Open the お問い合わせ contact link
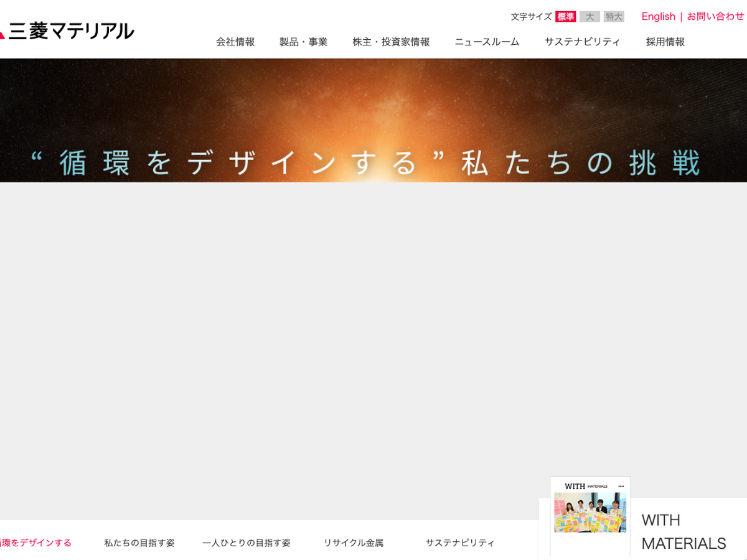The height and width of the screenshot is (560, 747). pyautogui.click(x=715, y=17)
